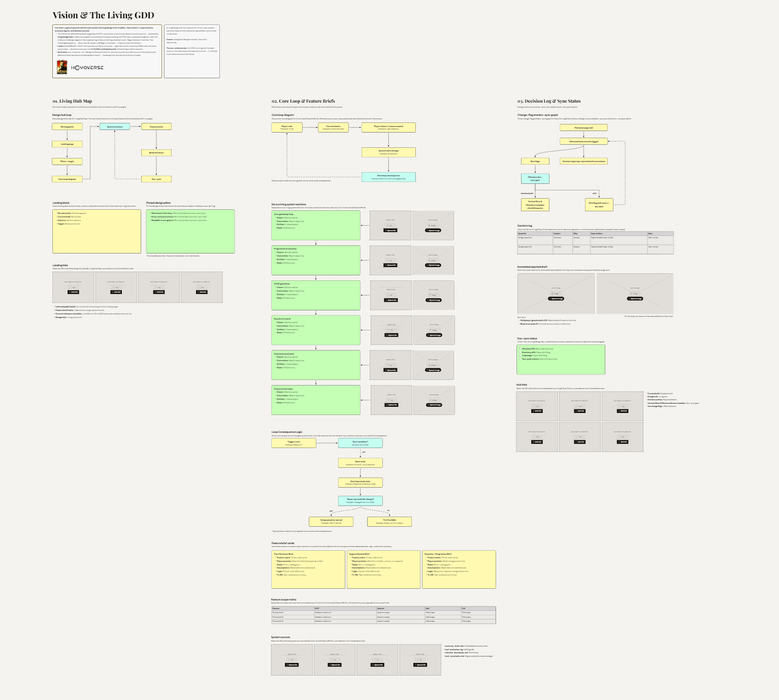779x700 pixels.
Task: Click the 01. Living Hub Map heading
Action: (x=72, y=101)
